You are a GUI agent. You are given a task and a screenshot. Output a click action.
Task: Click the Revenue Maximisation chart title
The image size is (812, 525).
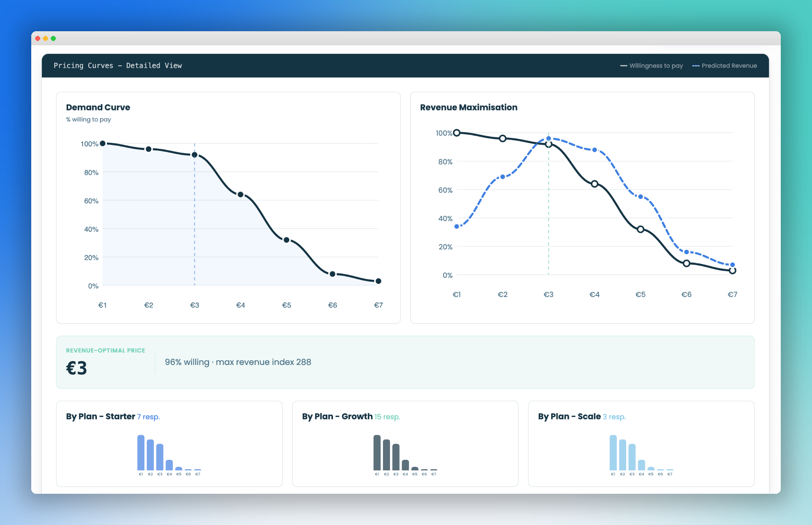(468, 107)
